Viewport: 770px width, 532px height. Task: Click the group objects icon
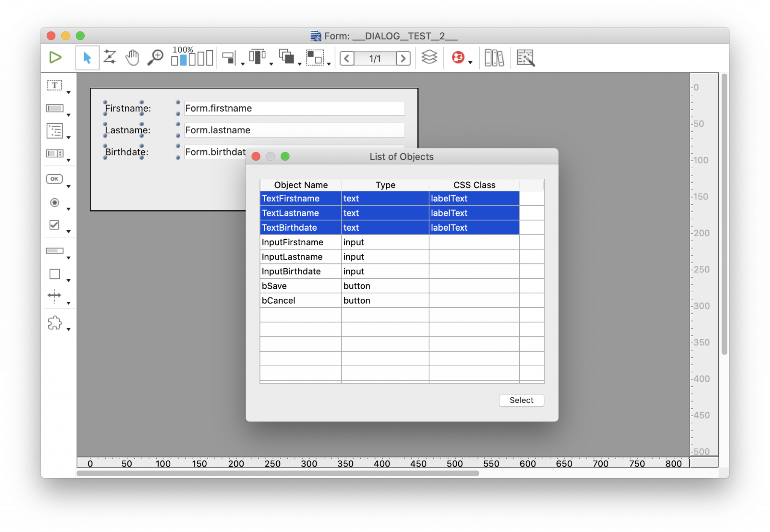315,57
